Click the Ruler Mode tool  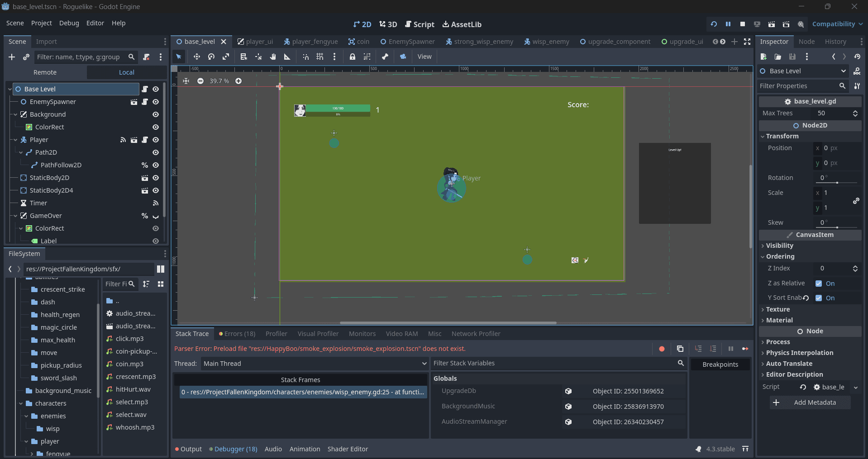tap(287, 57)
